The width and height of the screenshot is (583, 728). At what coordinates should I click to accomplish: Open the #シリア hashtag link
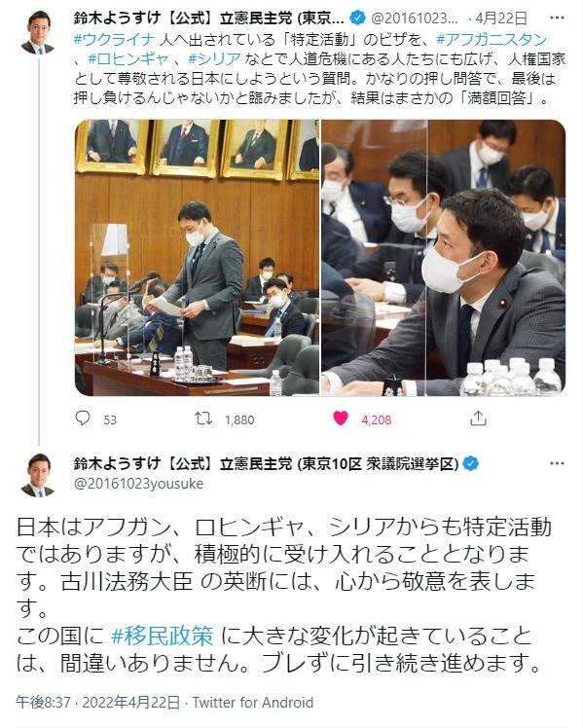point(215,59)
